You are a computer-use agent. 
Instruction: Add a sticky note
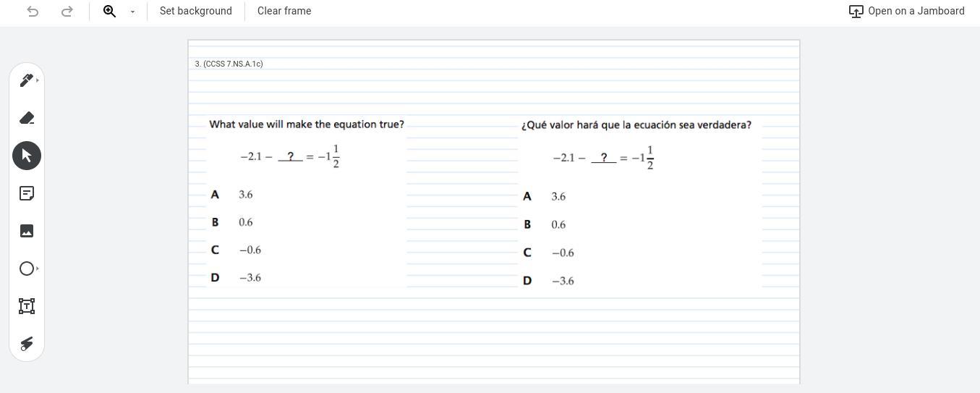coord(27,193)
